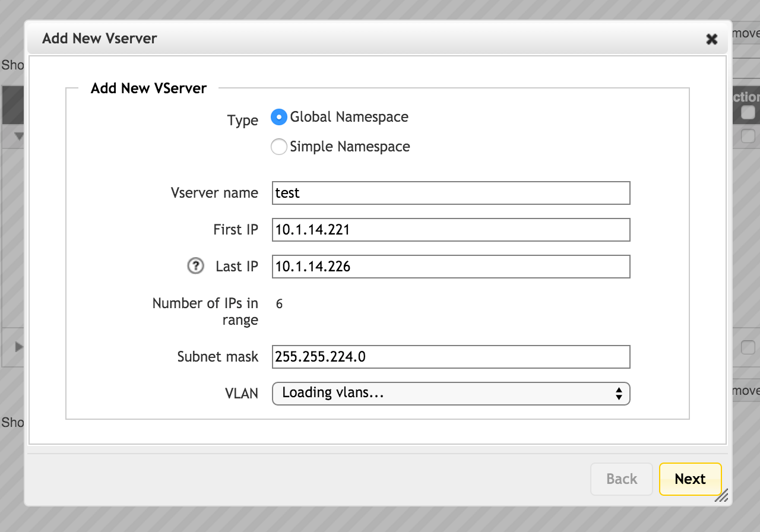This screenshot has height=532, width=760.
Task: Click inside the Last IP field
Action: click(x=451, y=267)
